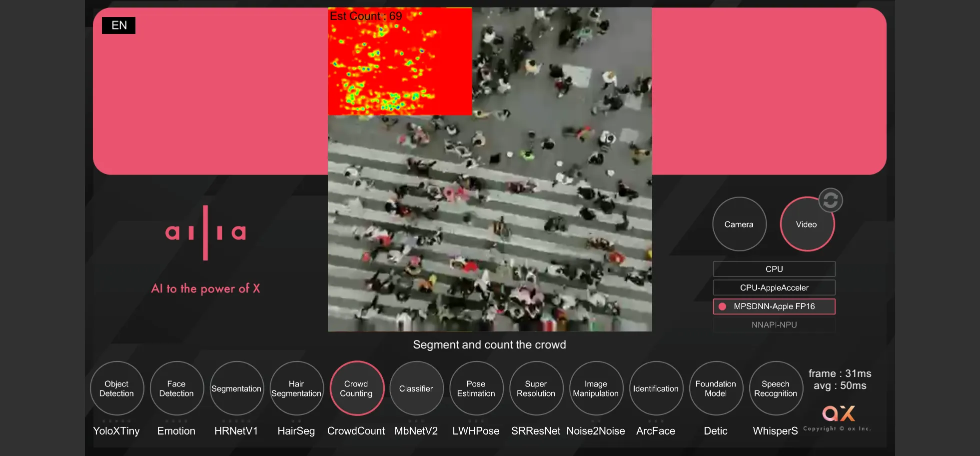Click the MbNetV2 model label

[x=416, y=431]
